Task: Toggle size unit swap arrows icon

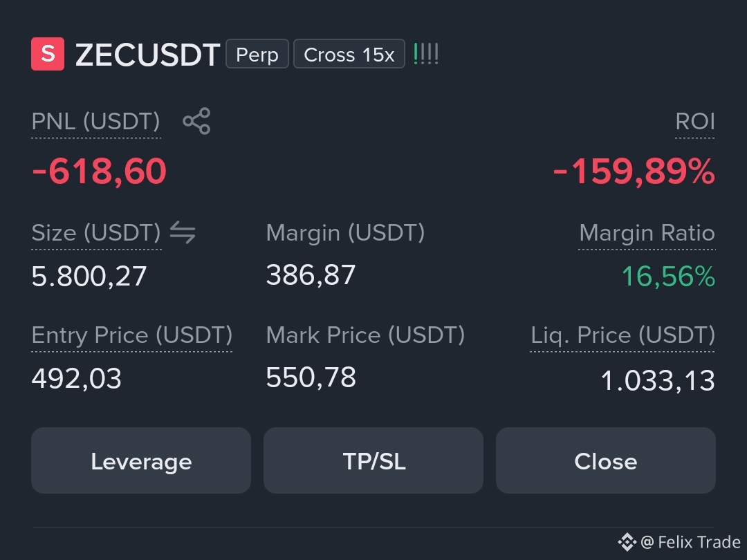Action: pos(183,232)
